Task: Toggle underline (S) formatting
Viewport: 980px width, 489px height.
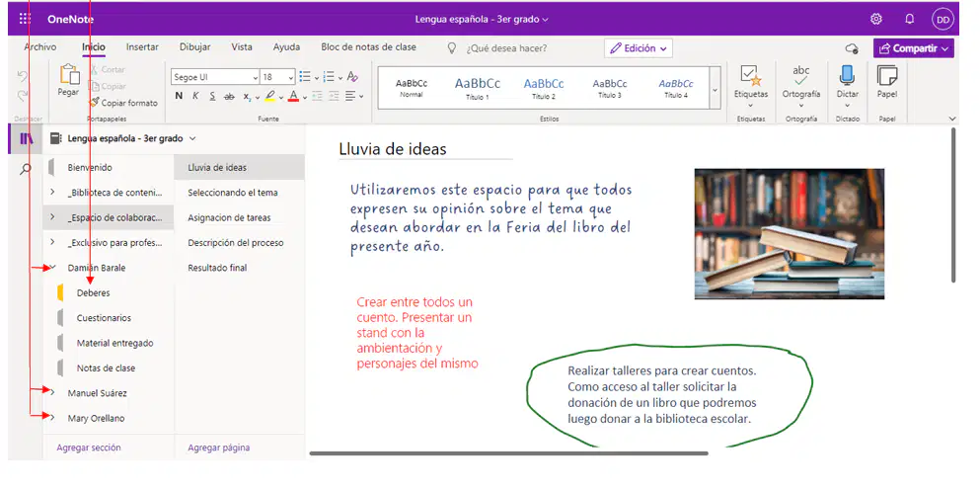Action: coord(212,96)
